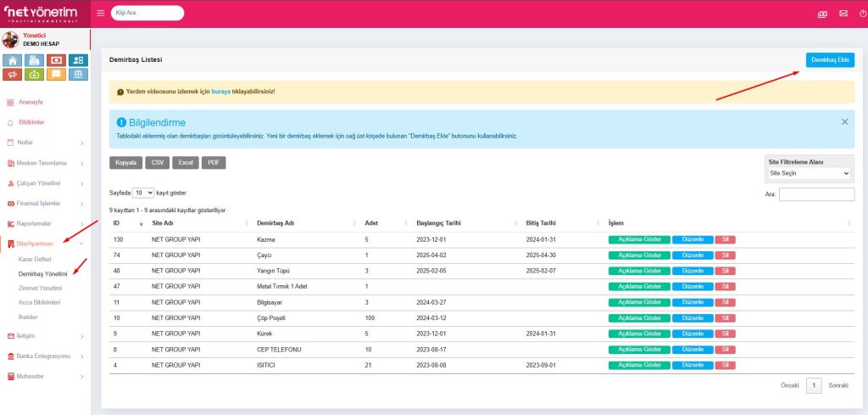
Task: Click the money banknotes icon in header
Action: coord(822,14)
